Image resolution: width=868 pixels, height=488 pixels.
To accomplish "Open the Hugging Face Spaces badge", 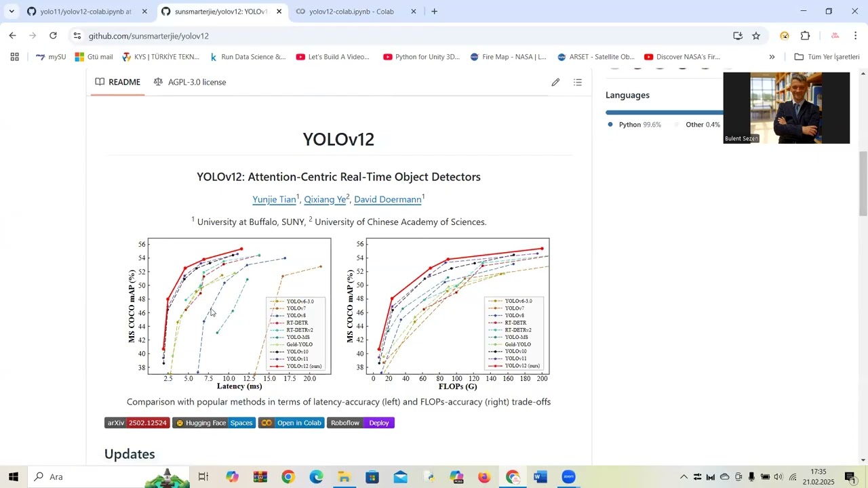I will tap(214, 423).
